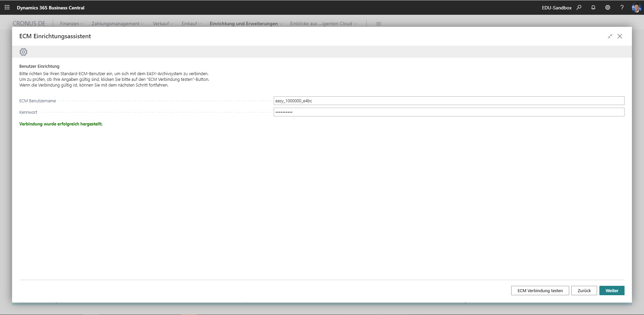Click the CRONUS DE company name

[29, 23]
